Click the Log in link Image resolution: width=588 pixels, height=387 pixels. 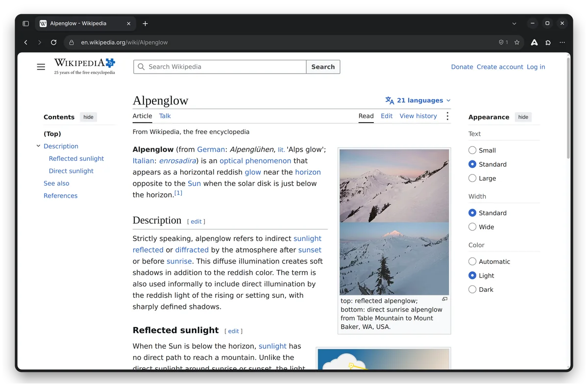coord(536,67)
